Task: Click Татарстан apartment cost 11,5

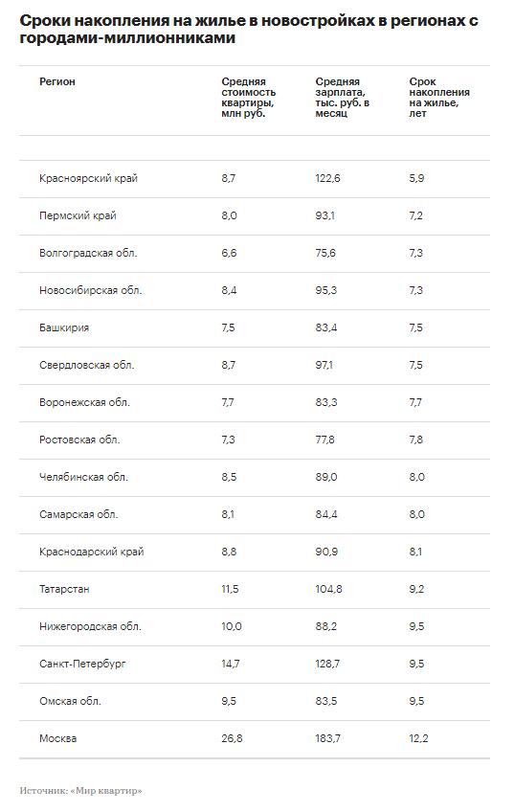Action: pyautogui.click(x=230, y=589)
